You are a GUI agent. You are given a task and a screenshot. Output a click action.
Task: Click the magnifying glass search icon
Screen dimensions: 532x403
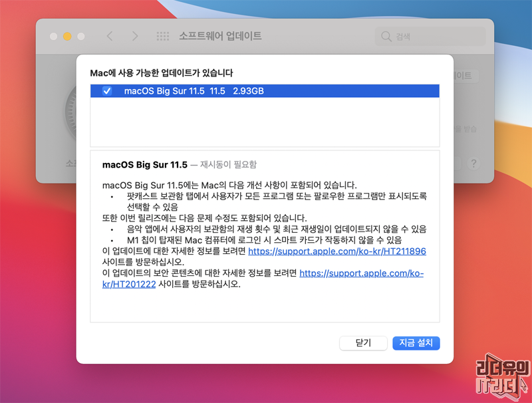point(386,37)
